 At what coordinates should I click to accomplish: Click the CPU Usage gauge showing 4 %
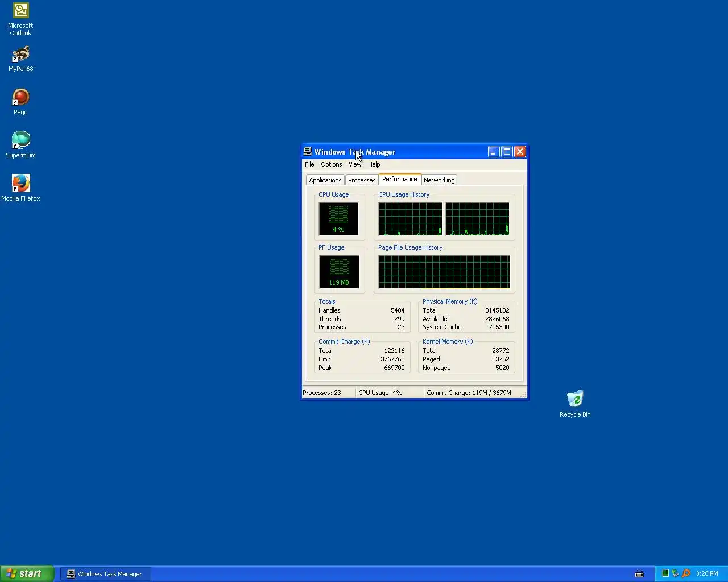338,219
